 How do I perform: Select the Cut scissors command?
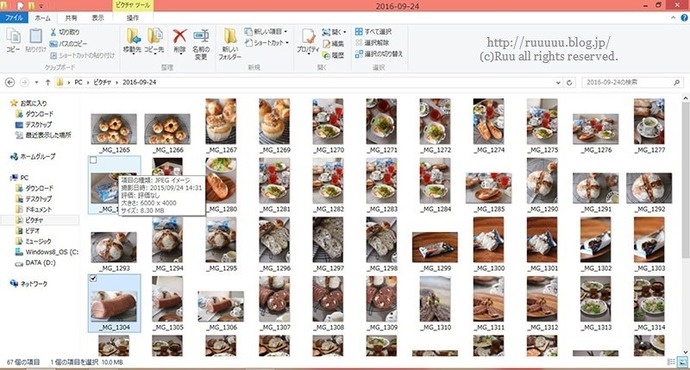tap(65, 32)
